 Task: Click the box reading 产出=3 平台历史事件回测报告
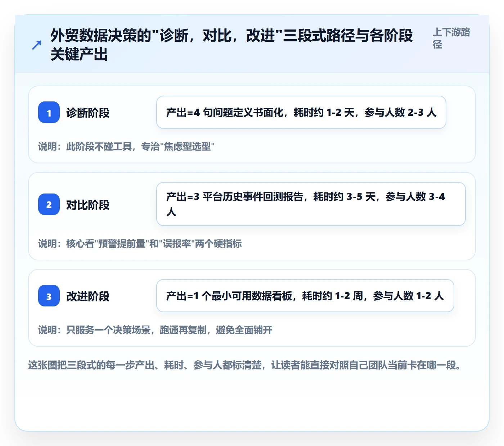point(311,204)
